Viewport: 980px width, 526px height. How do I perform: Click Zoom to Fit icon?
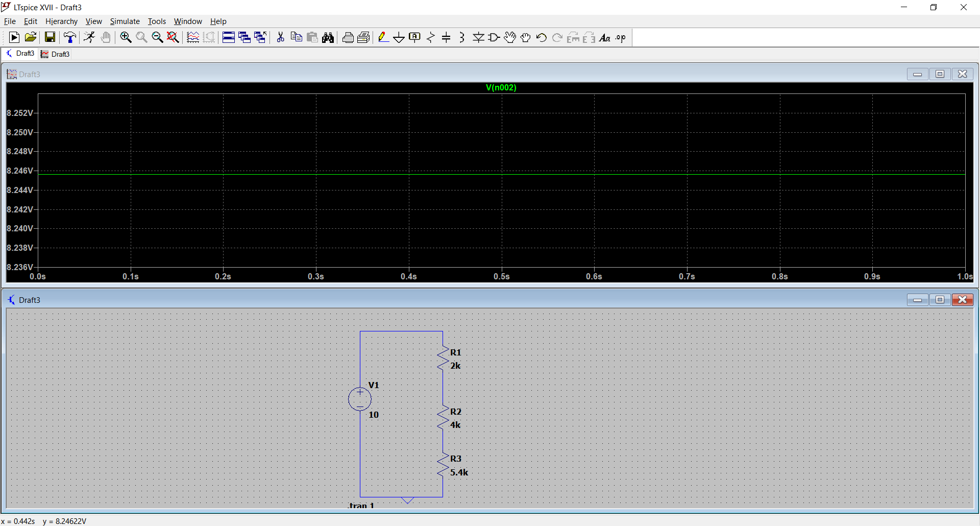click(x=173, y=37)
